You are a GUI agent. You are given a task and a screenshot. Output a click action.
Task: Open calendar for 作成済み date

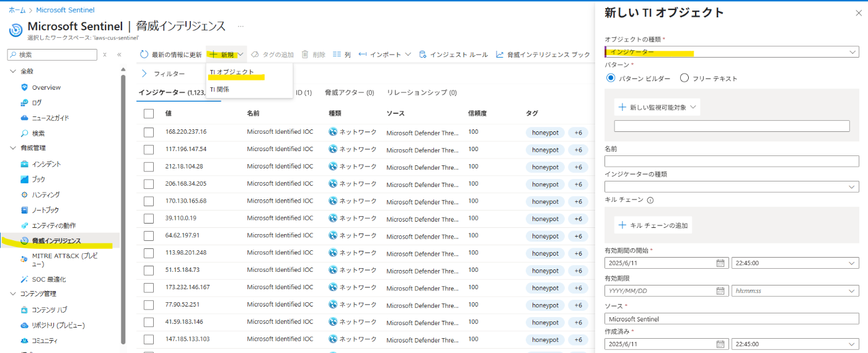[720, 344]
